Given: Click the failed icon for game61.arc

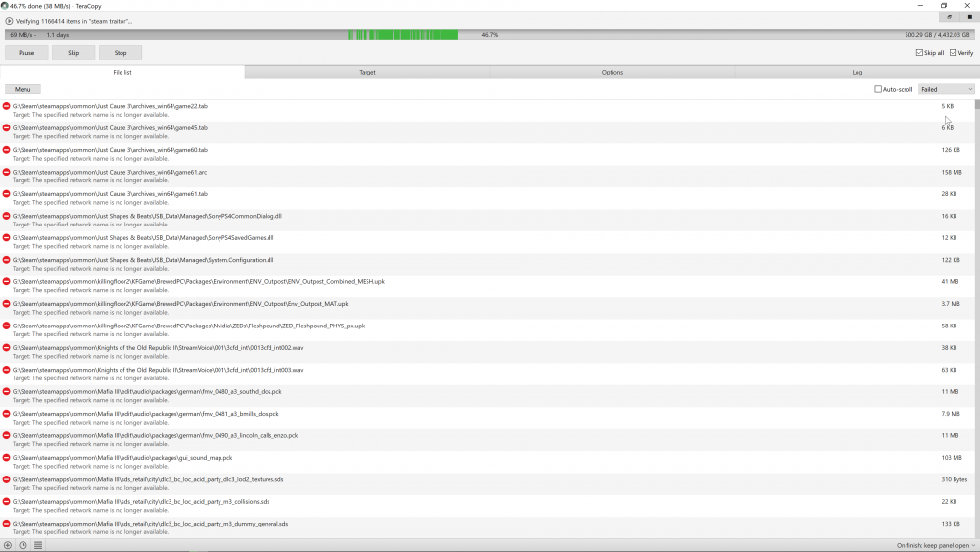Looking at the screenshot, I should coord(6,172).
